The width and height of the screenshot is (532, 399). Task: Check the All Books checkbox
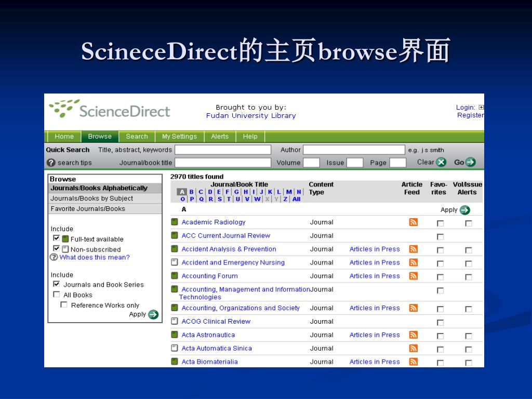(x=56, y=294)
